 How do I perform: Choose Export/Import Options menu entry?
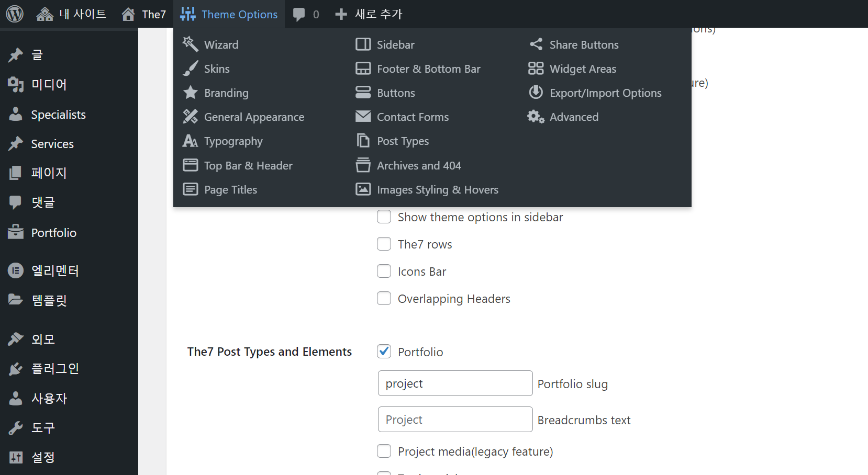606,93
